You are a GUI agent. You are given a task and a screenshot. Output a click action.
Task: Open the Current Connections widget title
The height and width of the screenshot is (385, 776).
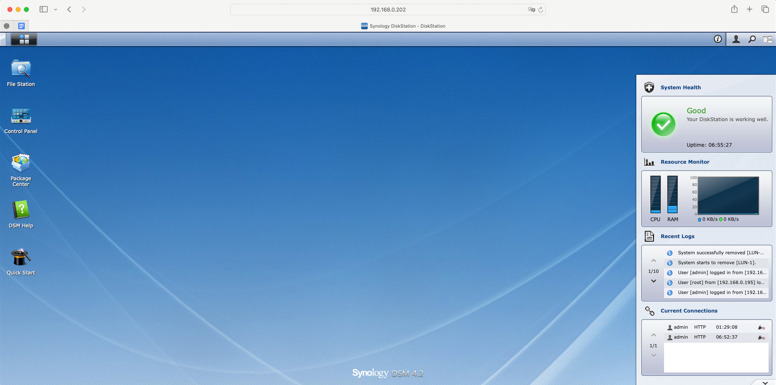[x=689, y=311]
